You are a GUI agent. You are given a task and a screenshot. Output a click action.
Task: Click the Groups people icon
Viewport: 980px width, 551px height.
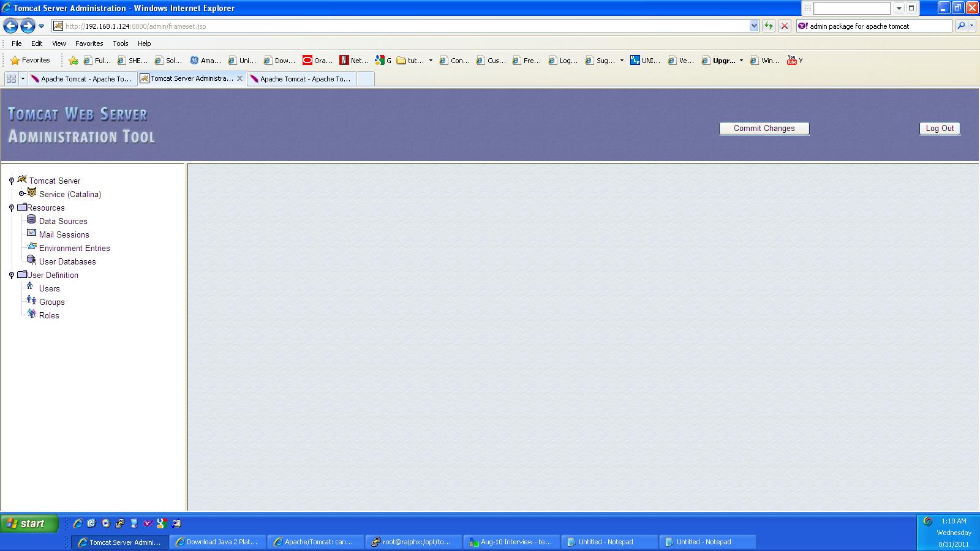click(31, 300)
